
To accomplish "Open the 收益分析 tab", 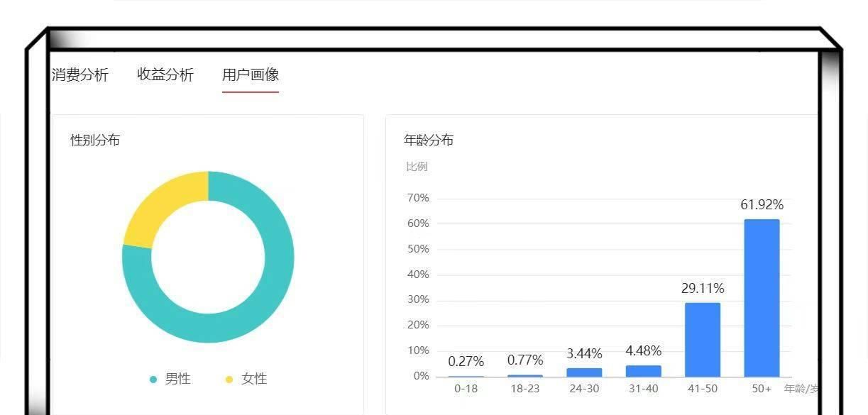I will (165, 75).
